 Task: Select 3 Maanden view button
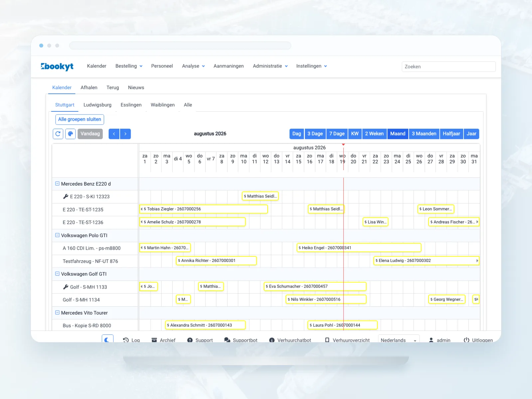424,134
